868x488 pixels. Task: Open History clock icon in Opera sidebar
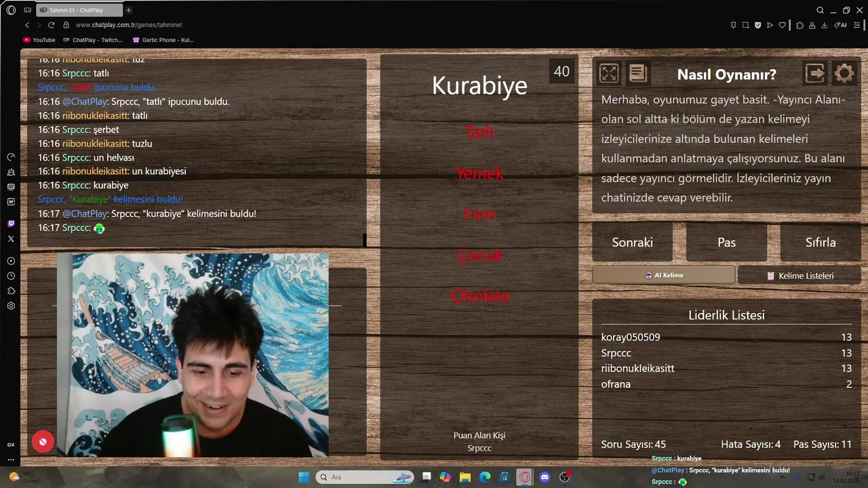click(x=11, y=276)
